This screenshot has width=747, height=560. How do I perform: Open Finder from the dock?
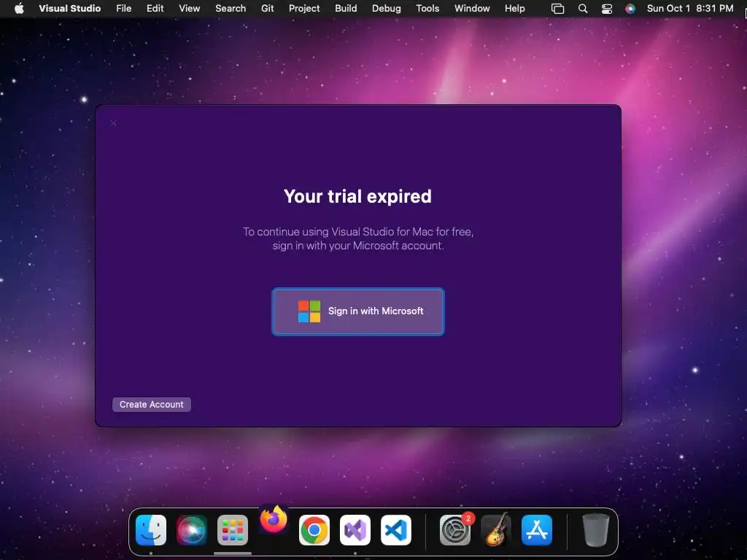click(151, 530)
